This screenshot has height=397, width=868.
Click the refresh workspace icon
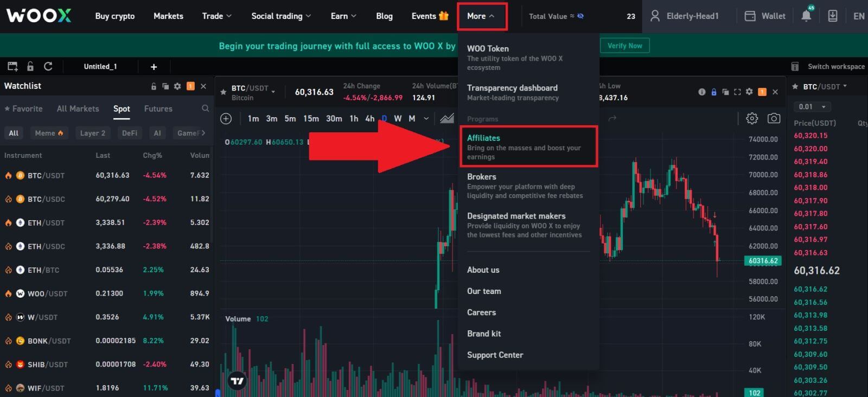click(48, 66)
